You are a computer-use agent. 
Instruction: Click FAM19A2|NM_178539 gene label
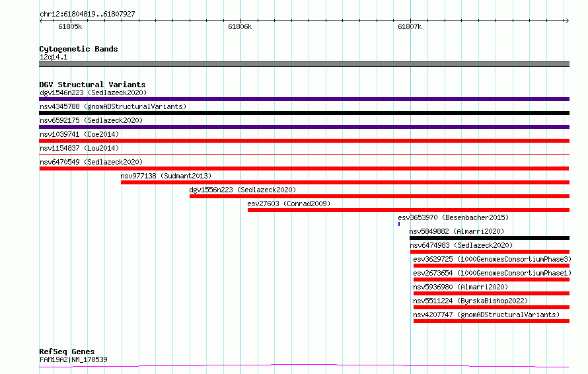coord(73,359)
